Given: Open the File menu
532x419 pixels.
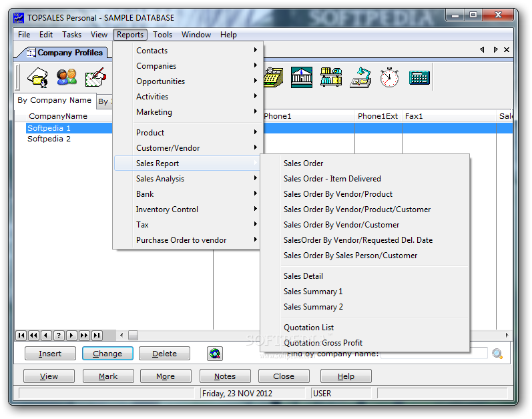Looking at the screenshot, I should pyautogui.click(x=24, y=35).
